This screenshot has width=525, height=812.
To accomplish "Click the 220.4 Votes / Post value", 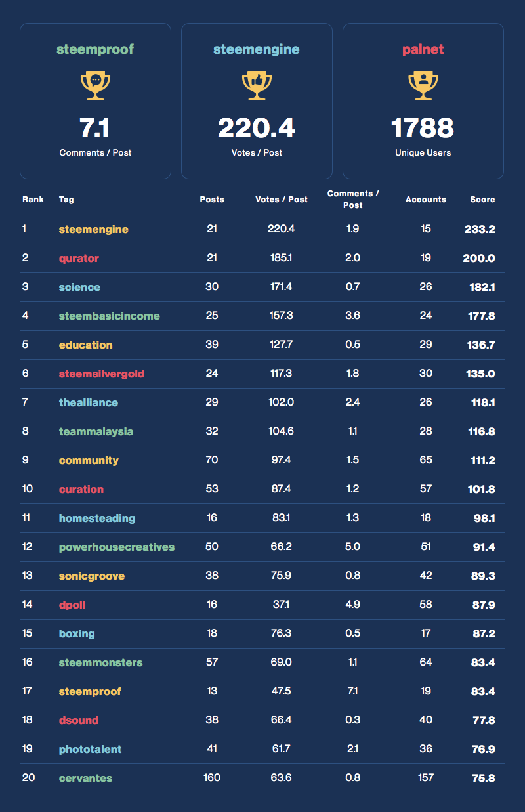I will pos(257,128).
